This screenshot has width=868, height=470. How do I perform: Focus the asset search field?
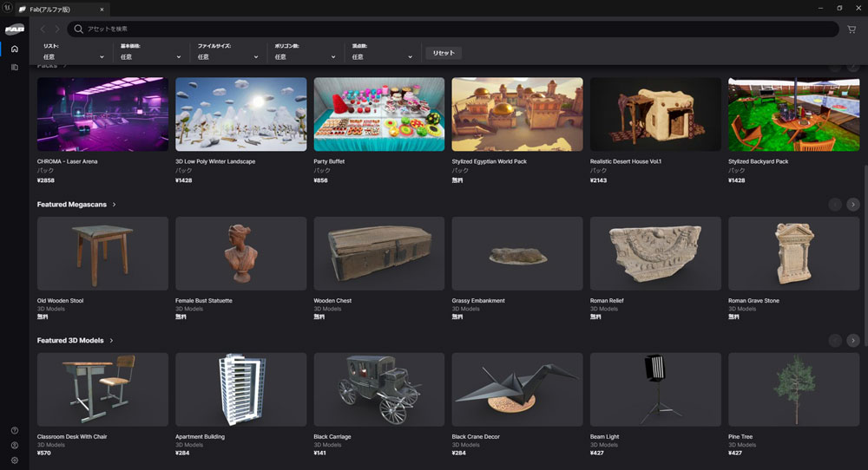453,29
